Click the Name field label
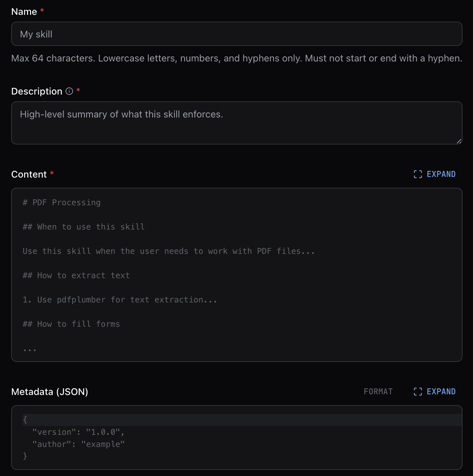Image resolution: width=473 pixels, height=476 pixels. click(24, 12)
